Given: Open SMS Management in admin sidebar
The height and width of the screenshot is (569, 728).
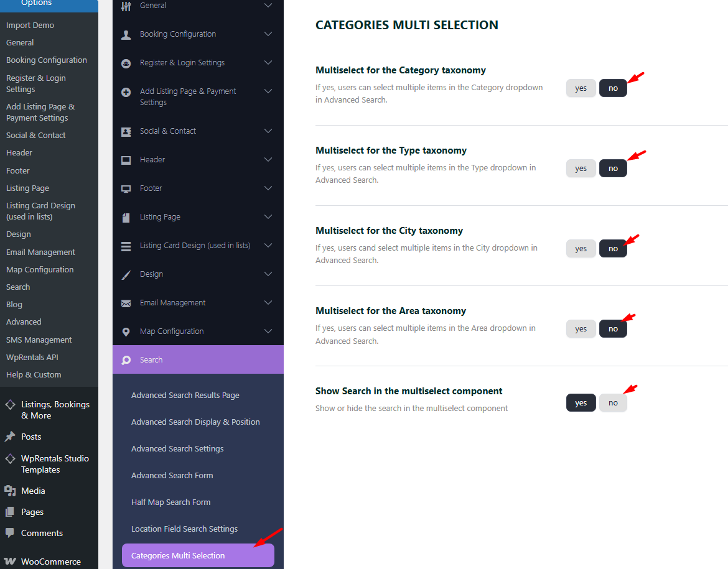Looking at the screenshot, I should 39,340.
